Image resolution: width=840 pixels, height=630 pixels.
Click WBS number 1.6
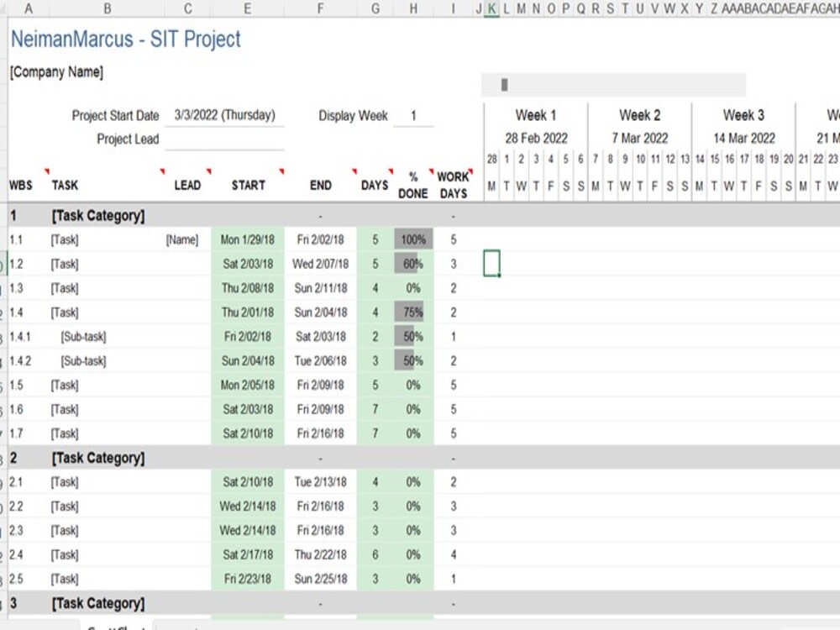[x=16, y=409]
